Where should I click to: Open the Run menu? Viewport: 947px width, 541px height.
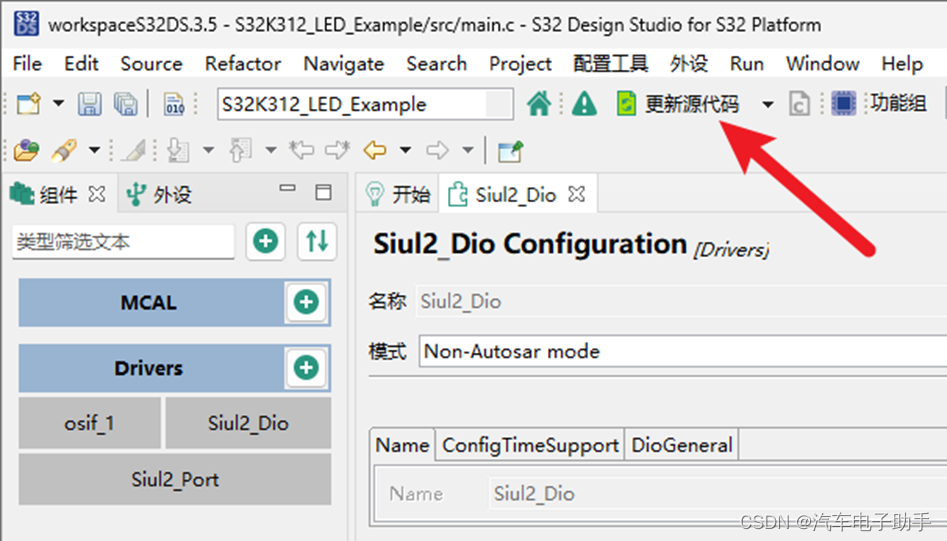(746, 63)
